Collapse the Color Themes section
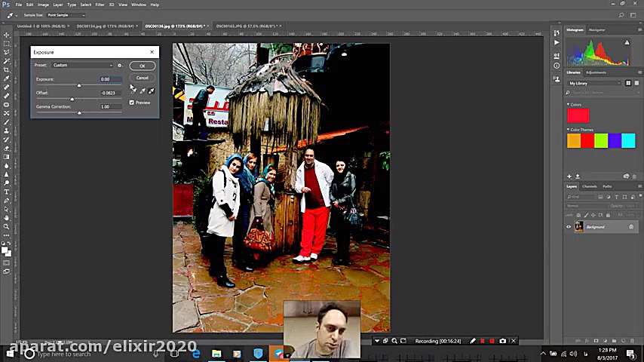 [569, 130]
